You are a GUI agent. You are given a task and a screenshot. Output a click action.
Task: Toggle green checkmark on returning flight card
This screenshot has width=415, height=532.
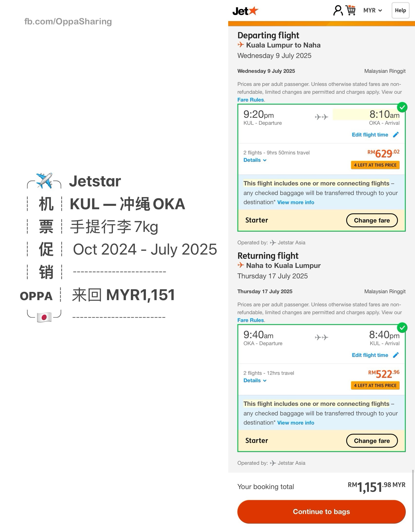pyautogui.click(x=402, y=328)
